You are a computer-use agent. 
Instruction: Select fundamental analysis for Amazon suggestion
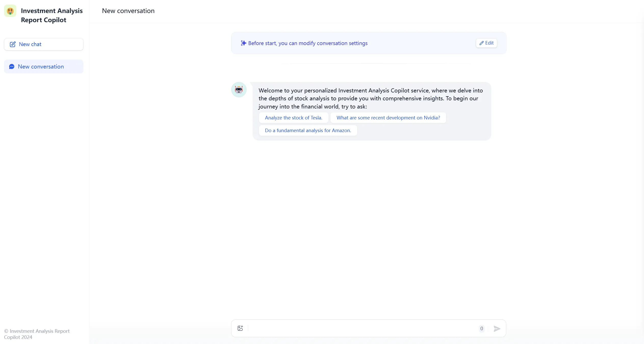click(x=308, y=131)
